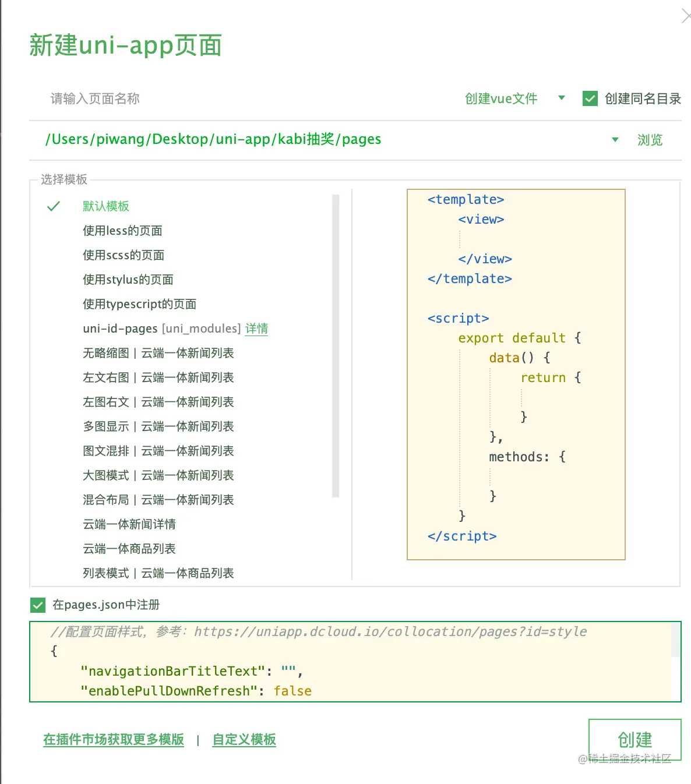This screenshot has height=784, width=691.
Task: Click the enablePullDownRefresh false value
Action: pos(292,691)
